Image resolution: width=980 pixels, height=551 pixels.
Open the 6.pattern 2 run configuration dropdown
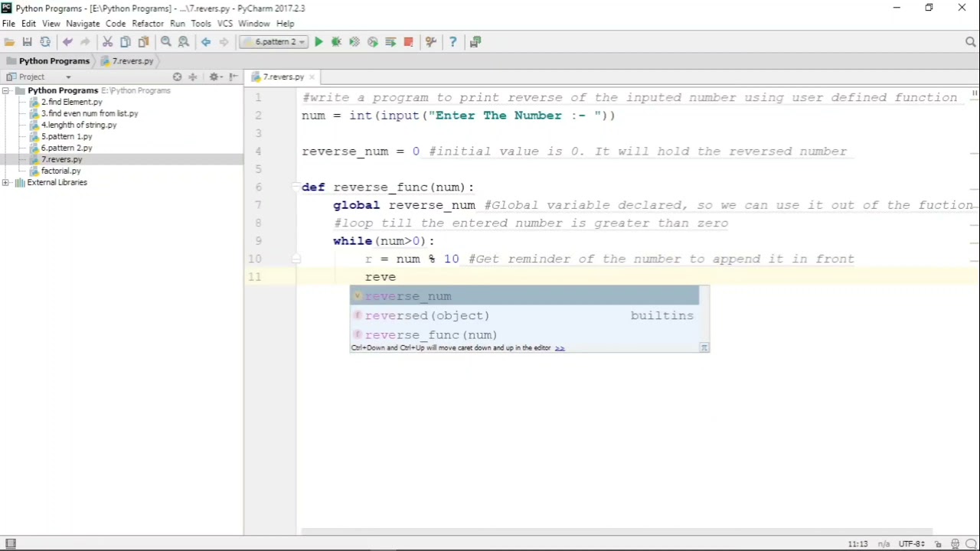(x=274, y=42)
